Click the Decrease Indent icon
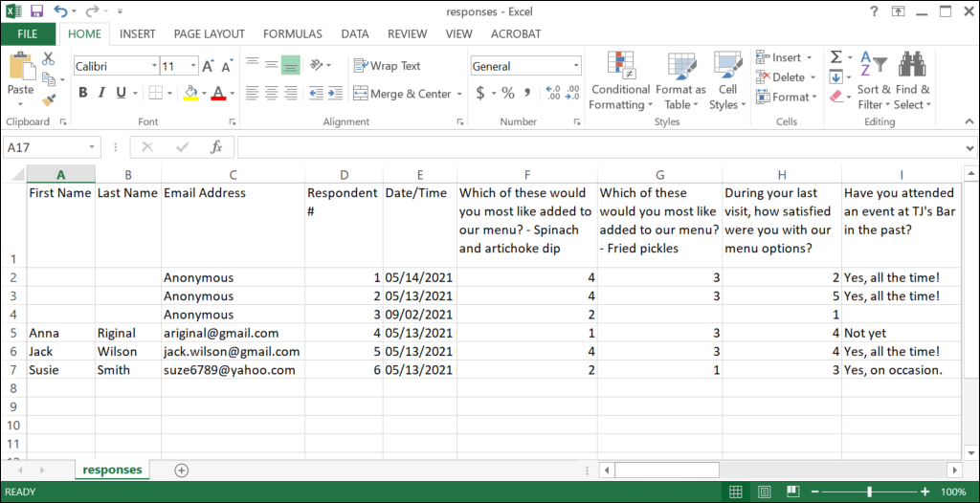The height and width of the screenshot is (503, 980). [x=316, y=93]
